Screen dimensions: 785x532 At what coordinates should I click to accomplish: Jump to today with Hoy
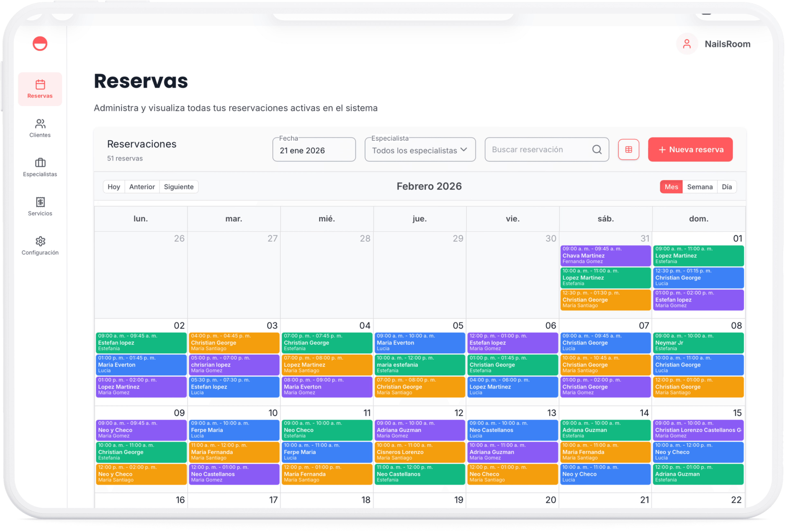pyautogui.click(x=114, y=187)
